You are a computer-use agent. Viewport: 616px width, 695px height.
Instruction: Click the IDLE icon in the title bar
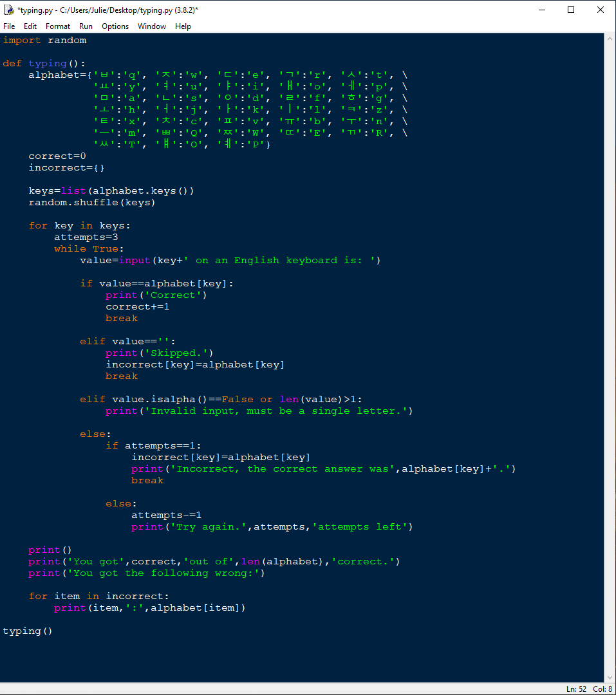click(x=9, y=10)
